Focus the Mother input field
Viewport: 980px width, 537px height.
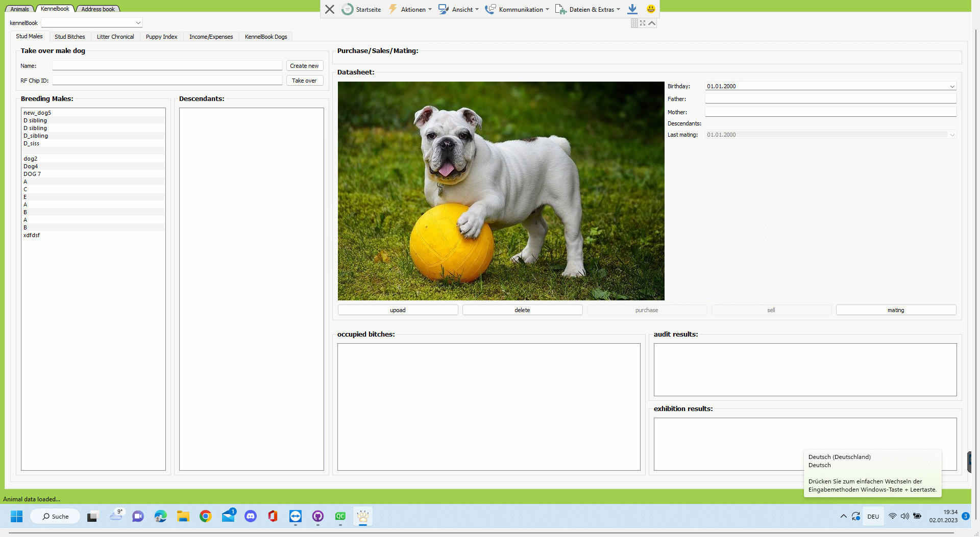pos(830,112)
